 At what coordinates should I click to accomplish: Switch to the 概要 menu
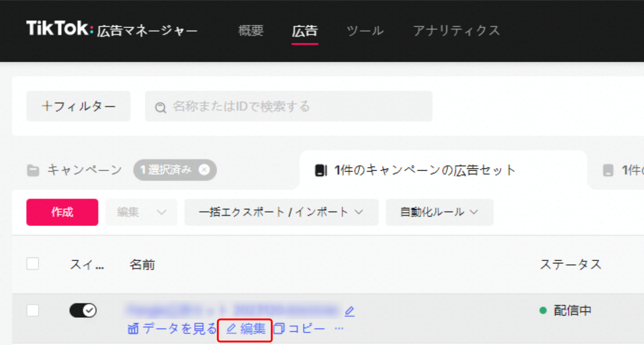251,30
